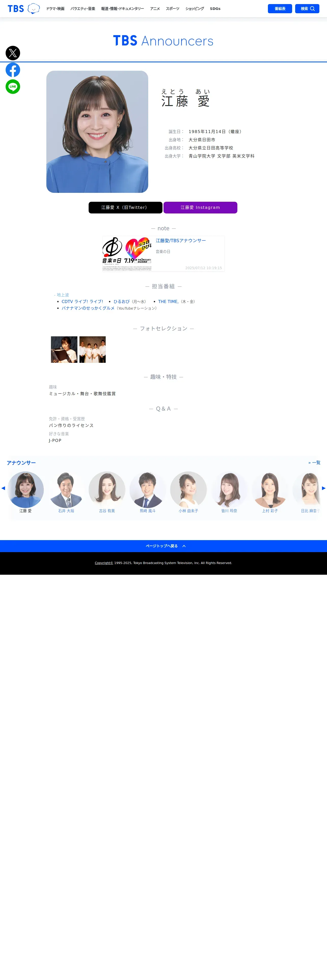
Task: Click 音楽の日 note description text
Action: click(x=163, y=251)
